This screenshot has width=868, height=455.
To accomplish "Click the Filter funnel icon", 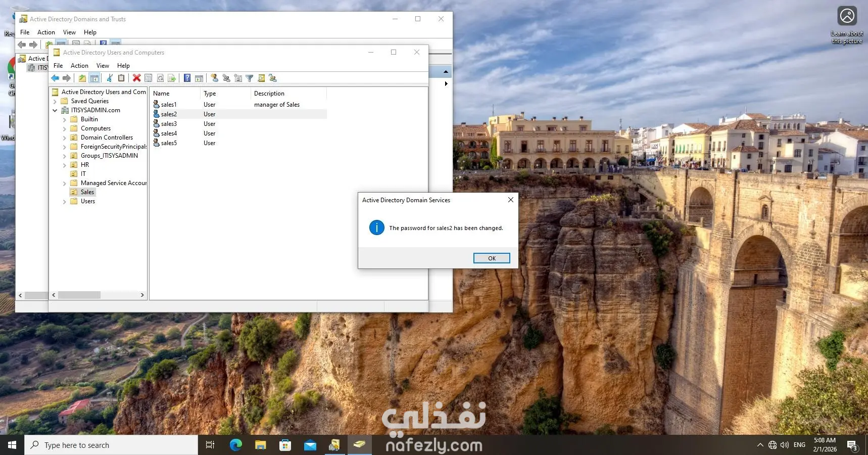I will tap(250, 78).
